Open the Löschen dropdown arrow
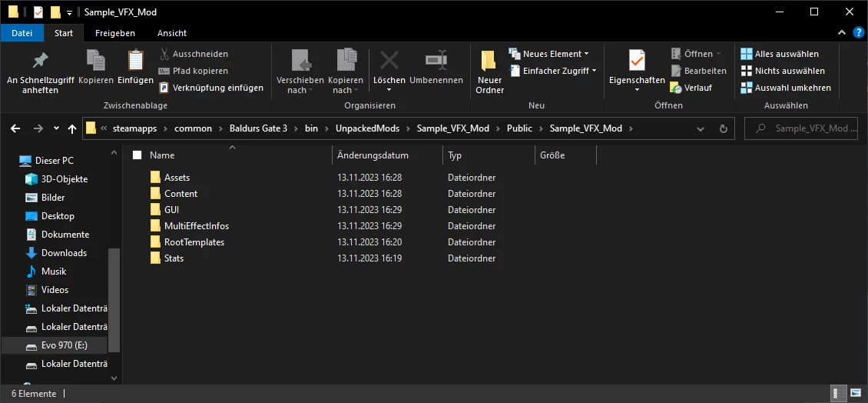Image resolution: width=868 pixels, height=403 pixels. [389, 90]
